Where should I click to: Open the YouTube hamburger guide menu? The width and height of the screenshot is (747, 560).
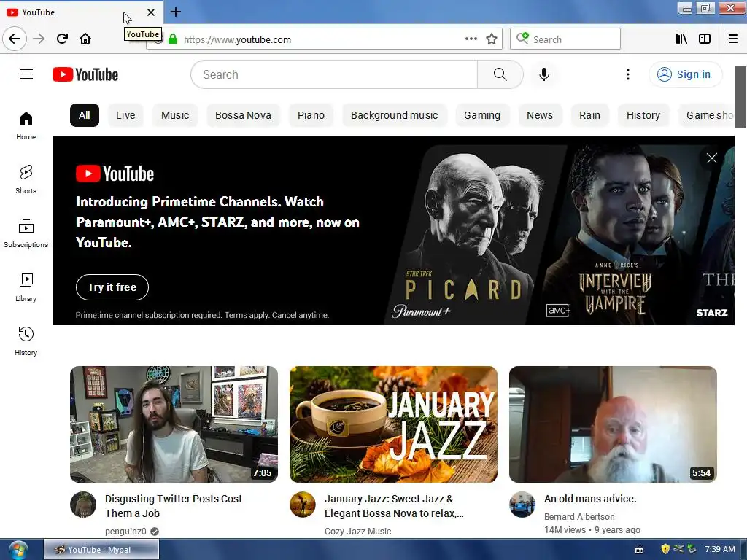coord(26,74)
